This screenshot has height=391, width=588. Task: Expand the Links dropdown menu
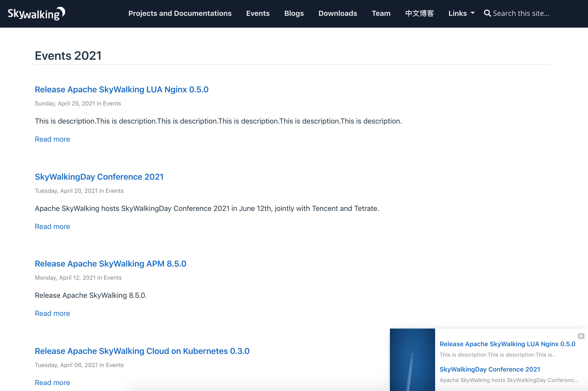coord(461,13)
